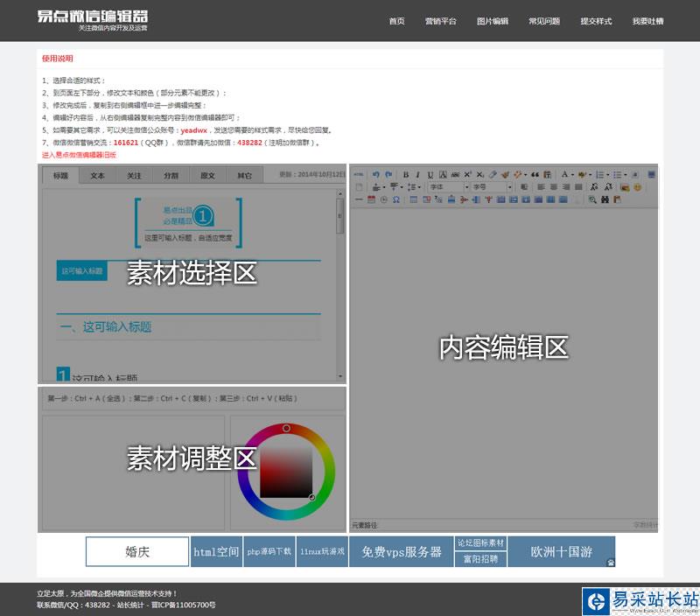This screenshot has height=616, width=700.
Task: Open 营销平台 in top navigation
Action: click(x=441, y=21)
